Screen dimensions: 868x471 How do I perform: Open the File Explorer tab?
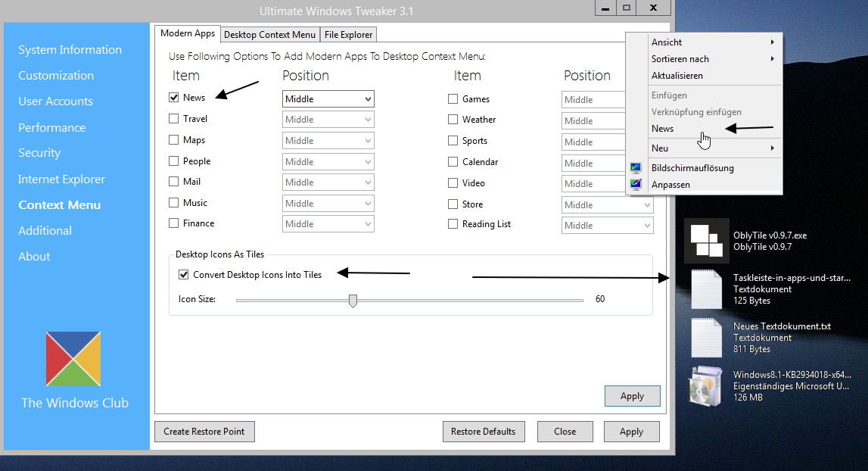pyautogui.click(x=348, y=35)
